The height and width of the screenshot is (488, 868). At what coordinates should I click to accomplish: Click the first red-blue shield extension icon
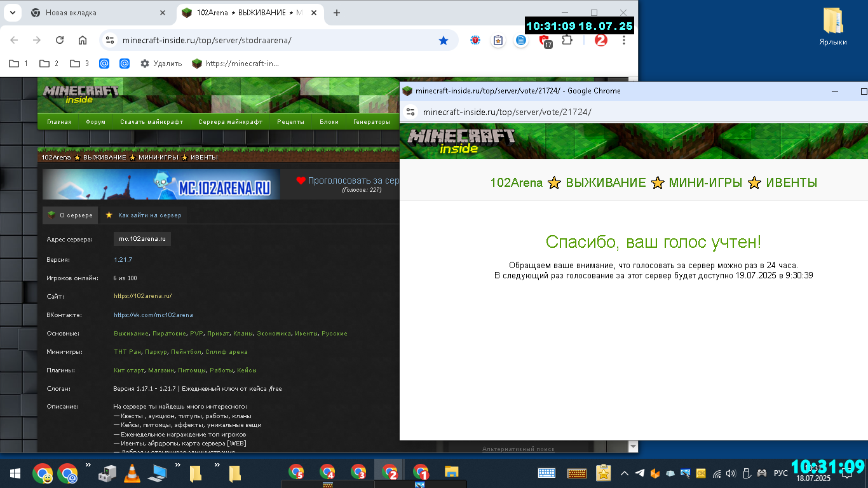[475, 40]
